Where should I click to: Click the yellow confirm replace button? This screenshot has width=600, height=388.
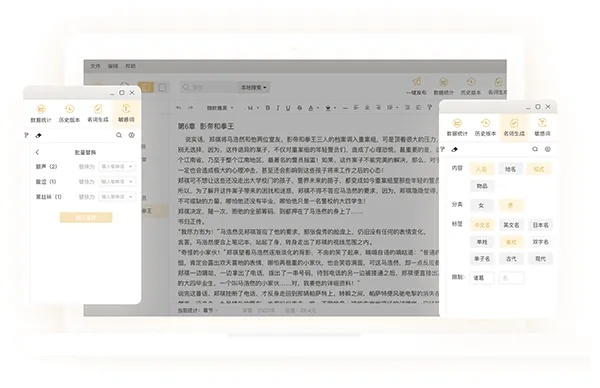[x=86, y=217]
